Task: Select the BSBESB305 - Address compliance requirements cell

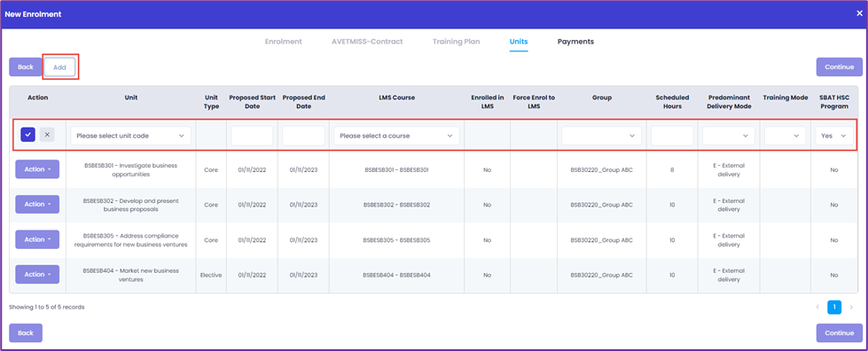Action: pyautogui.click(x=130, y=239)
